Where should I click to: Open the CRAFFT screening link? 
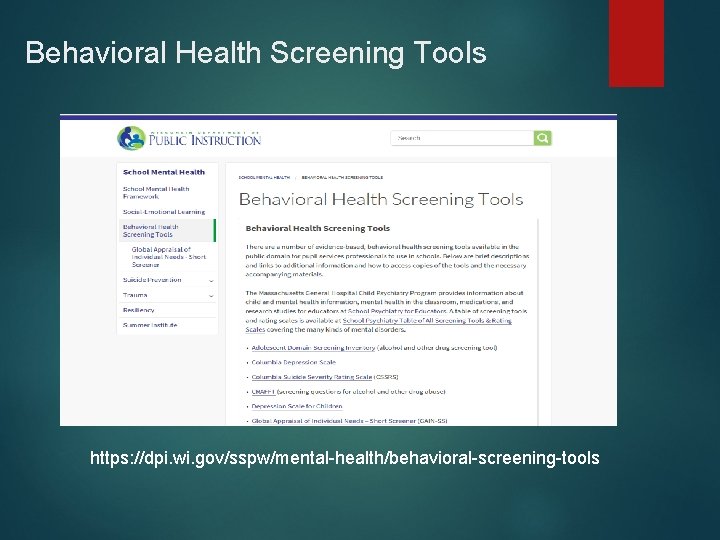[264, 391]
